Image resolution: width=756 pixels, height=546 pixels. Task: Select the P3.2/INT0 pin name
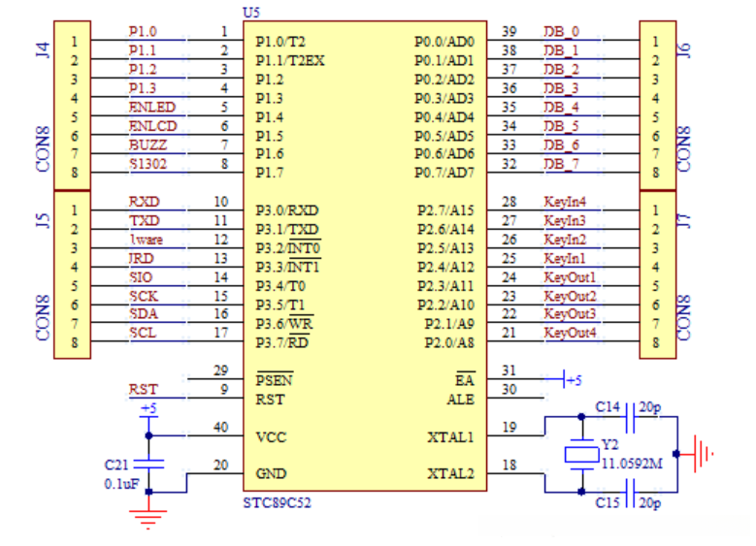coord(288,248)
